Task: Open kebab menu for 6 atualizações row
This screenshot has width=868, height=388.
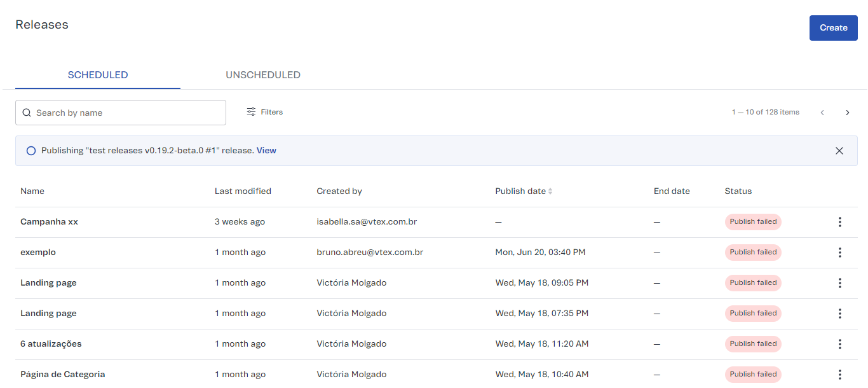Action: tap(839, 344)
